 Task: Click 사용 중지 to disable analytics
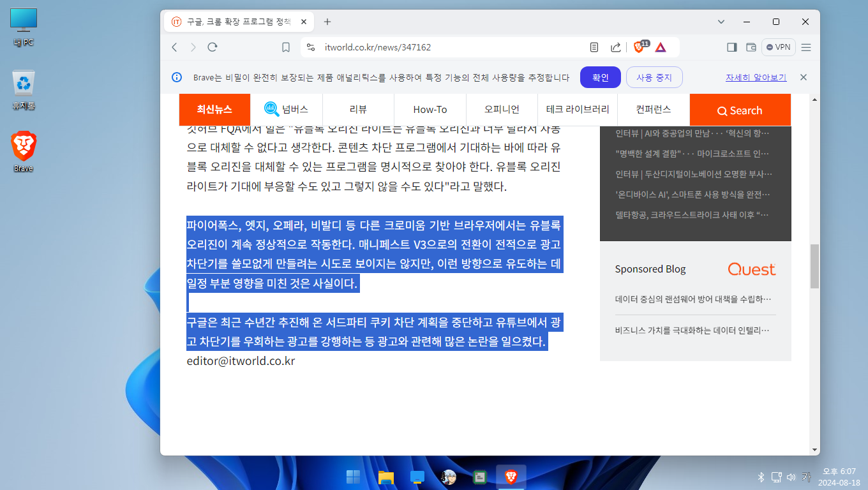point(654,77)
